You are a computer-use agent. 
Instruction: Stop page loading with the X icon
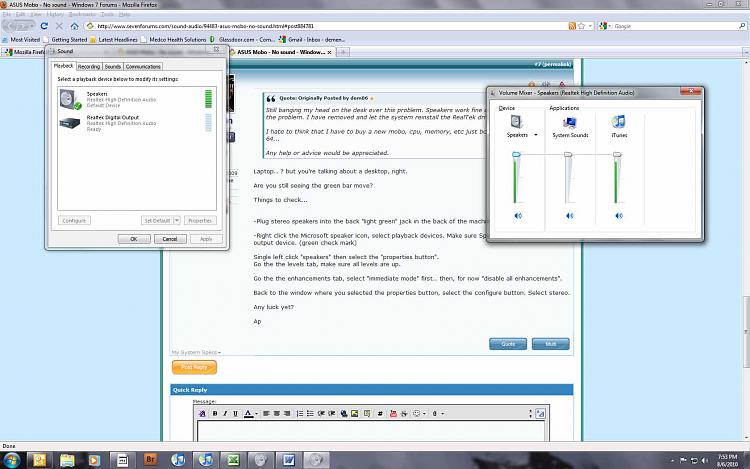pos(59,26)
